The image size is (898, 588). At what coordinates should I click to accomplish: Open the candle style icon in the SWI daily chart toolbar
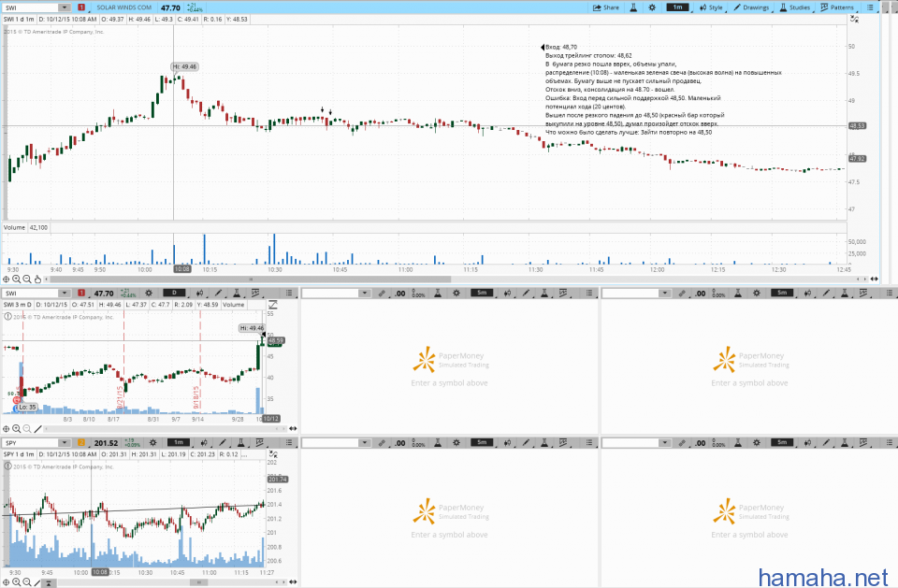[x=200, y=294]
